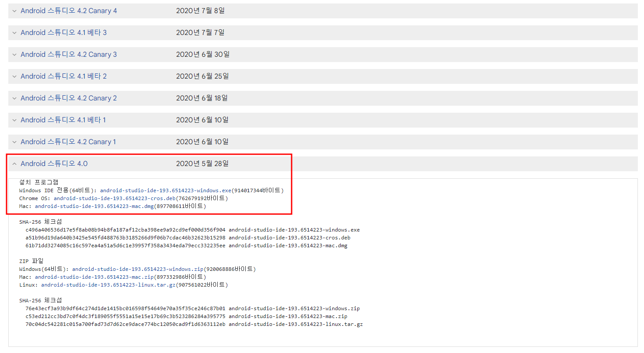The width and height of the screenshot is (644, 353).
Task: Click the 설치 프로그램 heading
Action: (38, 182)
